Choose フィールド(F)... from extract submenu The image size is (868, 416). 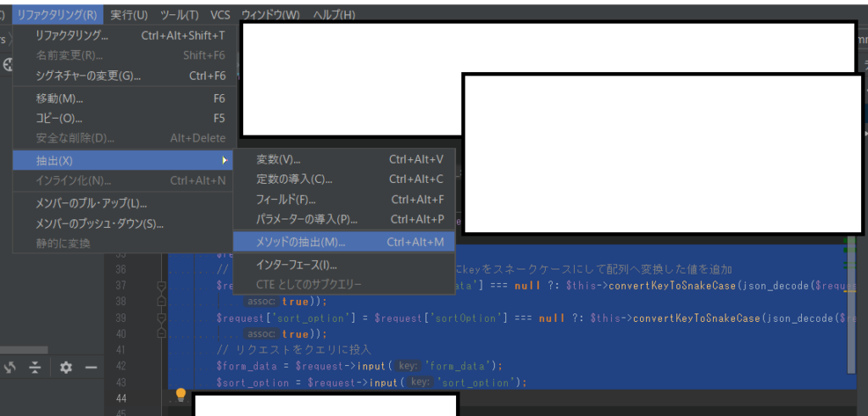(x=286, y=200)
